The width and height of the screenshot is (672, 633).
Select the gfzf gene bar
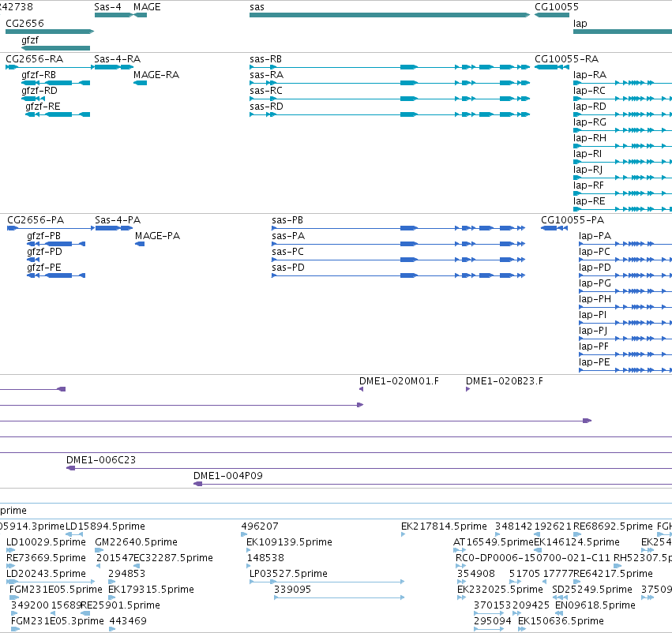click(56, 48)
